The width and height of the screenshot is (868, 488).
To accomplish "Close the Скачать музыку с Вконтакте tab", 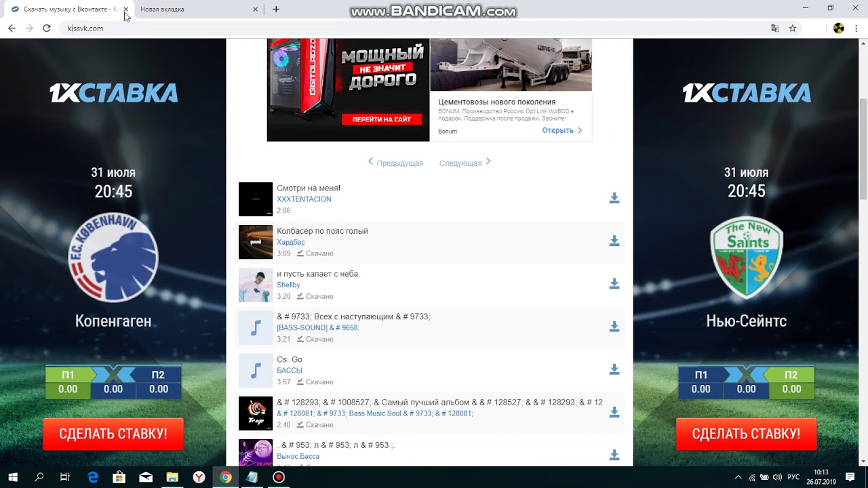I will pos(125,9).
